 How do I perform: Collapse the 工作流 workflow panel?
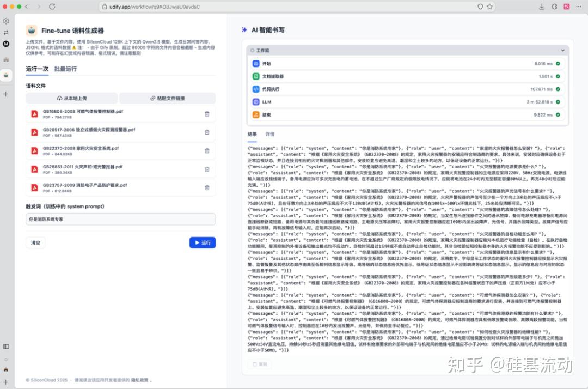pyautogui.click(x=563, y=50)
